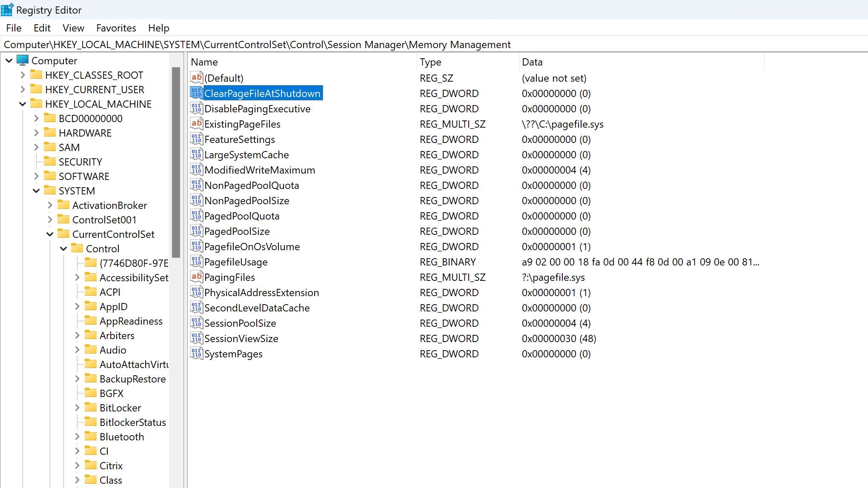Select the ModifiedWriteMaximum registry value entry
868x488 pixels.
coord(259,170)
